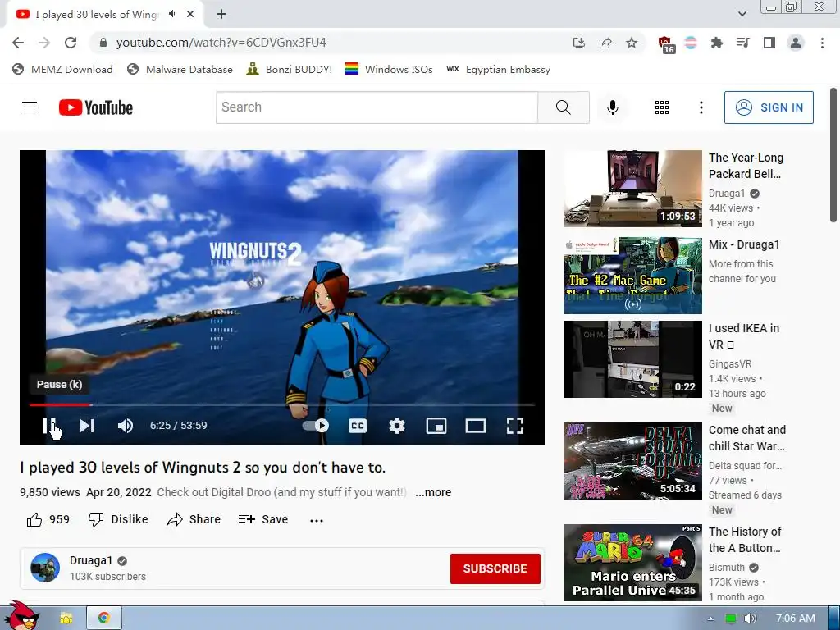
Task: Open system tray volume icon
Action: 751,619
